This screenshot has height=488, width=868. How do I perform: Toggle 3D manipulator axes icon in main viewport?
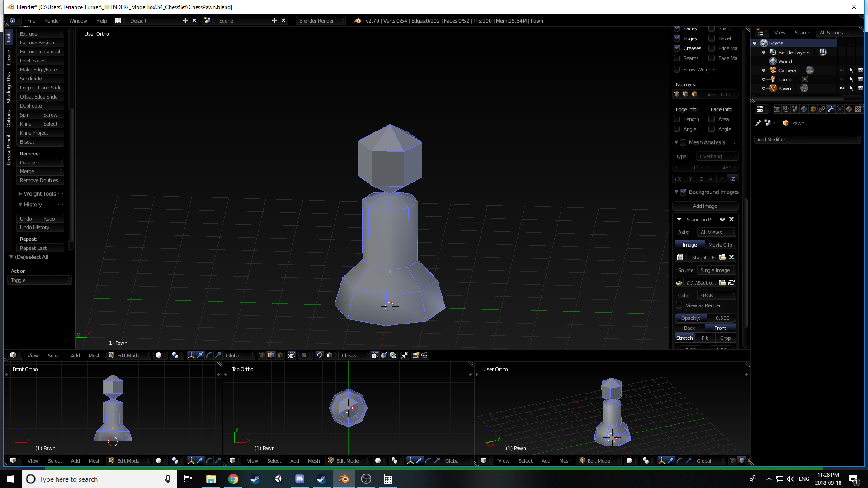pos(191,356)
